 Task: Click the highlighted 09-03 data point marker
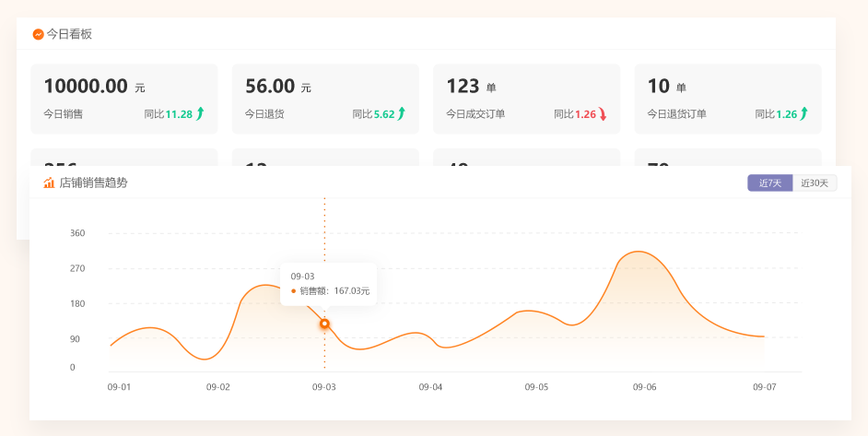(x=324, y=324)
